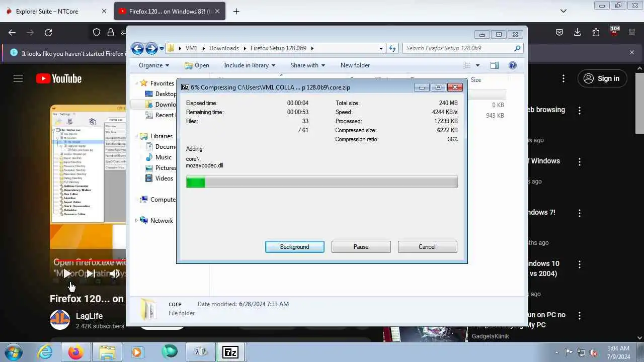The image size is (644, 362).
Task: Dismiss the Firefox notification bar
Action: 632,52
